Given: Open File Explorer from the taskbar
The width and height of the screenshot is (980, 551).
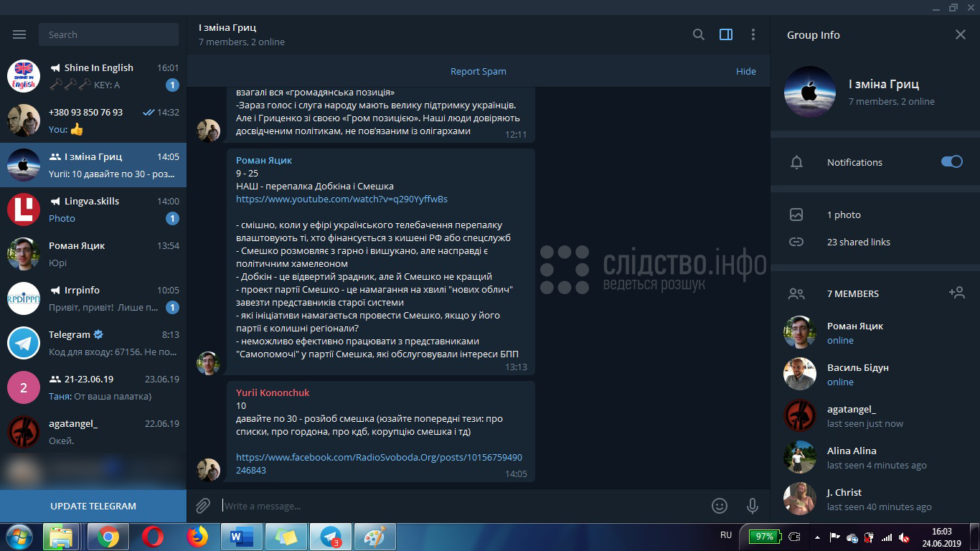Looking at the screenshot, I should click(61, 537).
